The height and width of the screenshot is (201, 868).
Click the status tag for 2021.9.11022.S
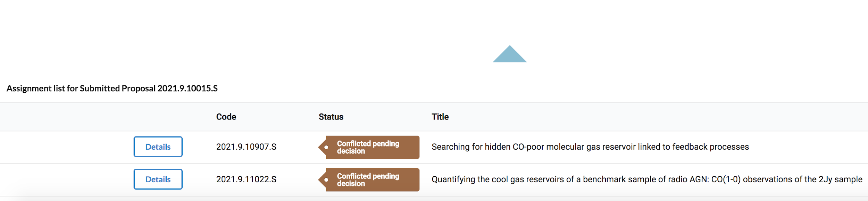pyautogui.click(x=372, y=180)
